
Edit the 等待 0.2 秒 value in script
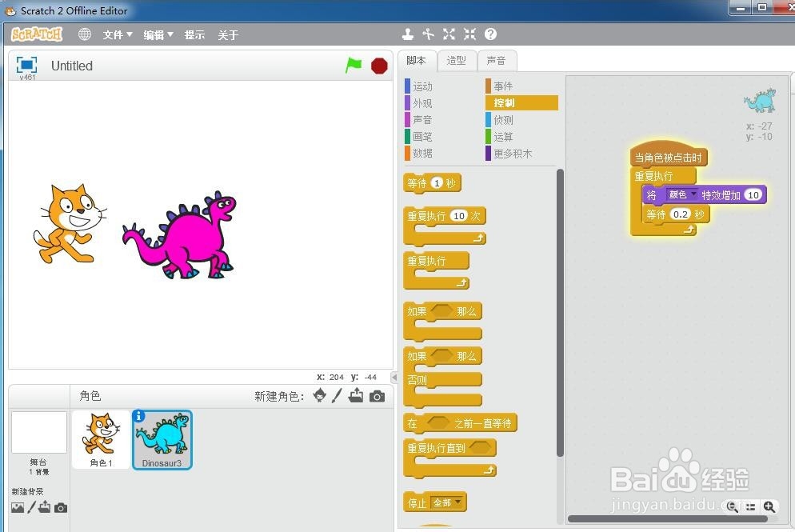pyautogui.click(x=681, y=214)
